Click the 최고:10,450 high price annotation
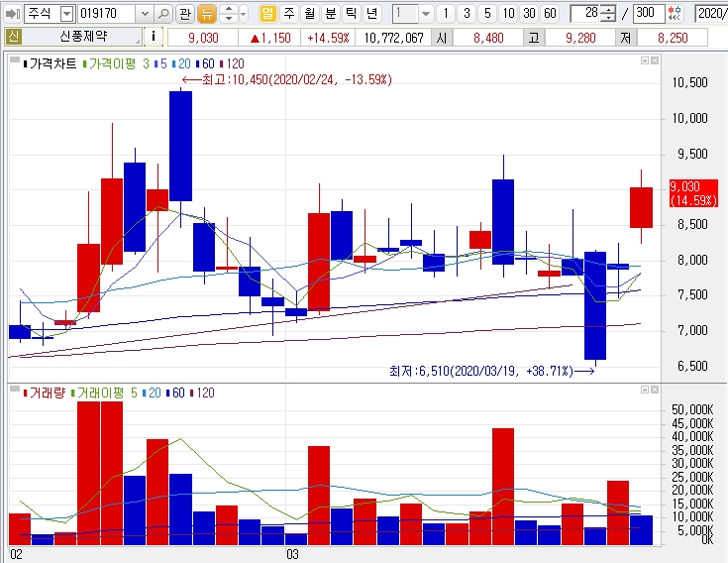The height and width of the screenshot is (563, 728). pyautogui.click(x=287, y=80)
